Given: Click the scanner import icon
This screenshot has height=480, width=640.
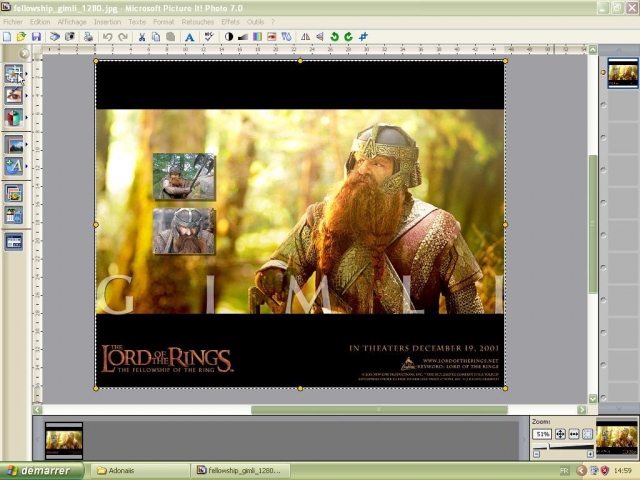Looking at the screenshot, I should point(55,37).
